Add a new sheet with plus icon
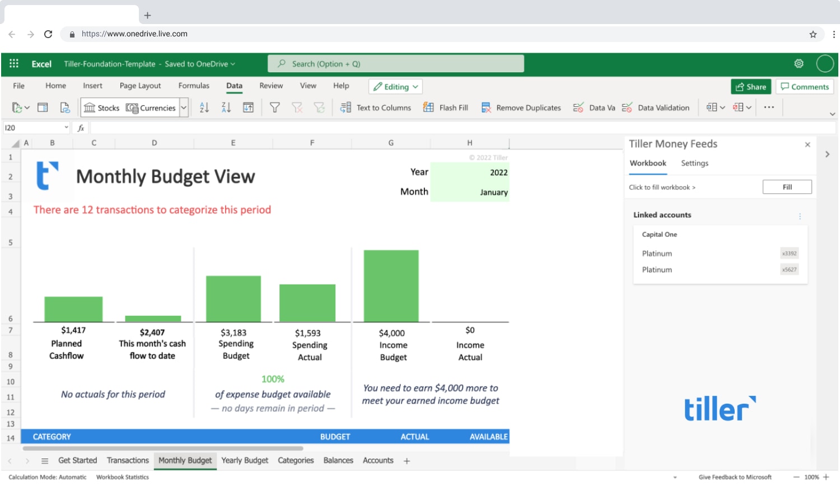Viewport: 840px width, 504px height. click(407, 461)
